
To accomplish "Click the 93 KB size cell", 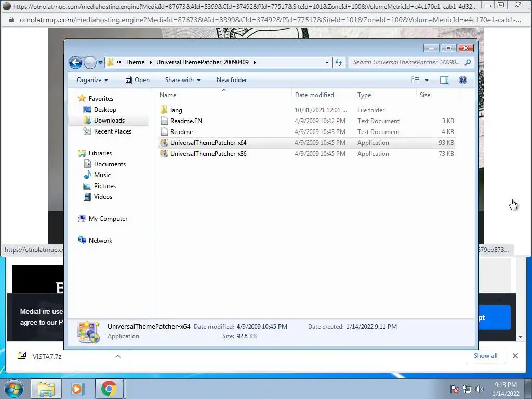I will tap(446, 142).
